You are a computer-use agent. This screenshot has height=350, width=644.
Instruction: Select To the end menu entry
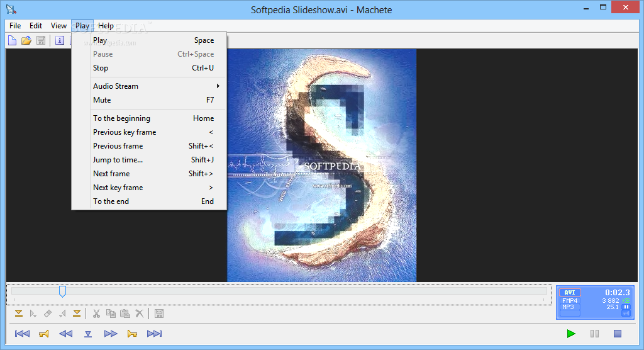click(x=149, y=201)
